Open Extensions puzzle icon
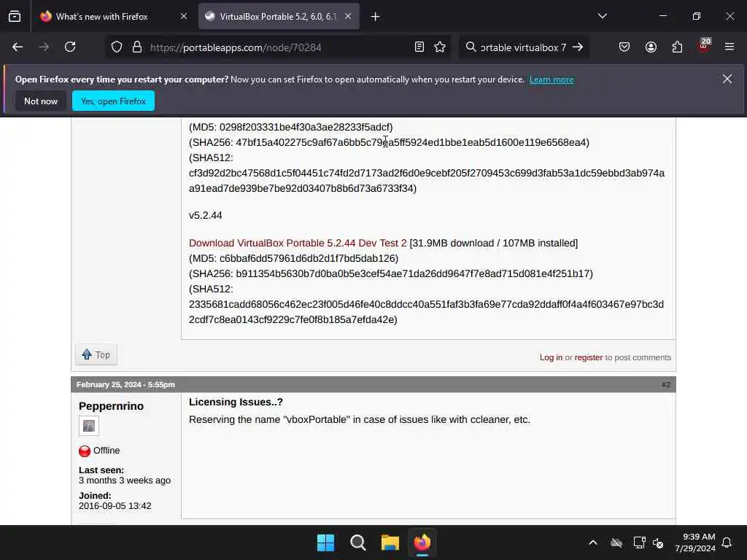This screenshot has height=560, width=747. click(677, 47)
